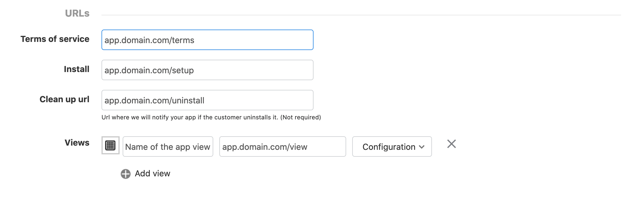Focus the app.domain.com/view URL field
644x208 pixels.
click(x=282, y=147)
